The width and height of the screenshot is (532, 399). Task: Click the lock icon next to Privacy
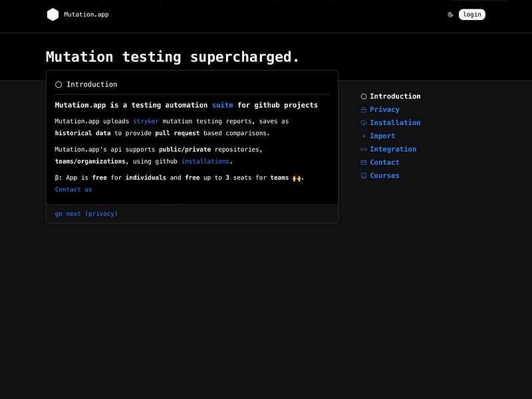(364, 110)
